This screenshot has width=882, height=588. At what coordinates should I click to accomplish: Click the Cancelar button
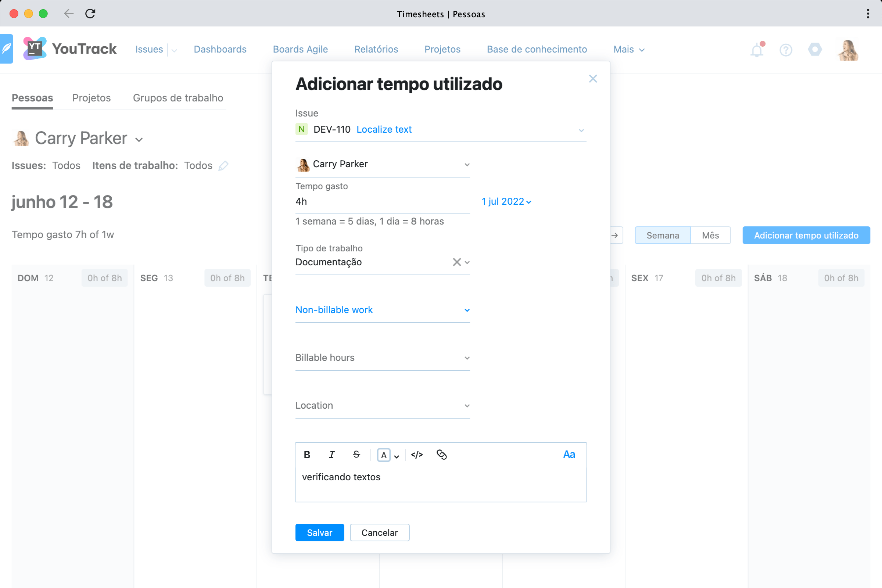[x=379, y=533]
